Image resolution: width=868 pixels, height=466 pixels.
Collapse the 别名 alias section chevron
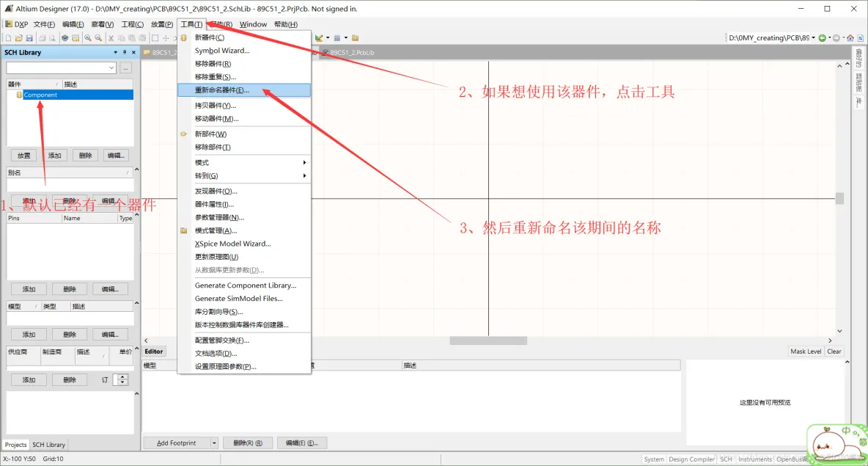(x=137, y=170)
